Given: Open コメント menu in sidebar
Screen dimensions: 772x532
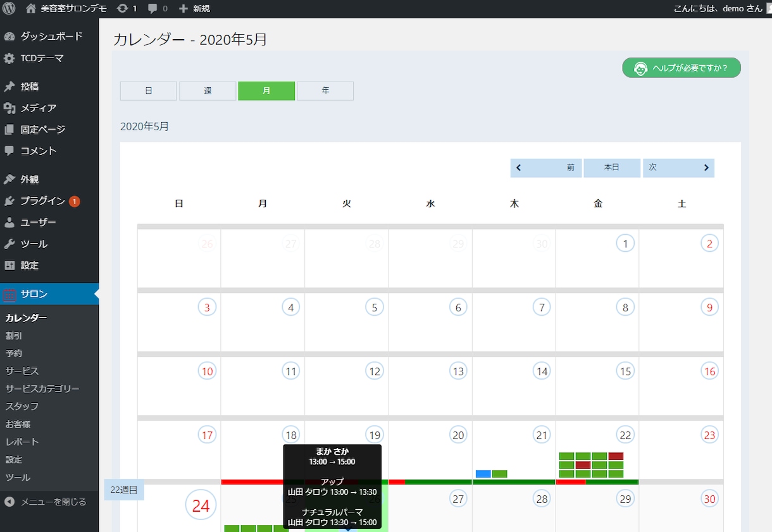Looking at the screenshot, I should pyautogui.click(x=49, y=151).
